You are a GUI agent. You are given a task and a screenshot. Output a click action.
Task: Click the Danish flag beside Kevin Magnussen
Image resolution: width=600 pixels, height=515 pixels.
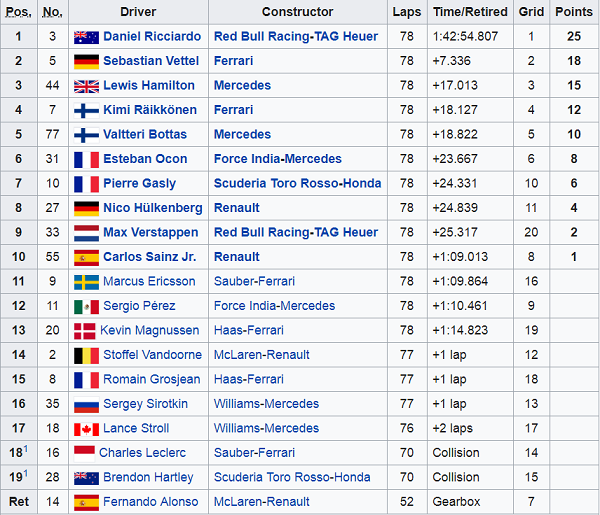(85, 331)
